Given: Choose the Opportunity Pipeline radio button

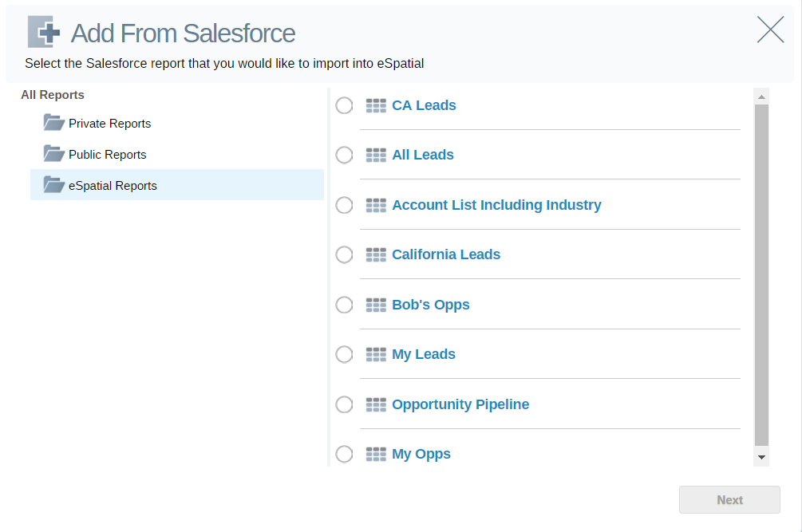Looking at the screenshot, I should pyautogui.click(x=344, y=404).
